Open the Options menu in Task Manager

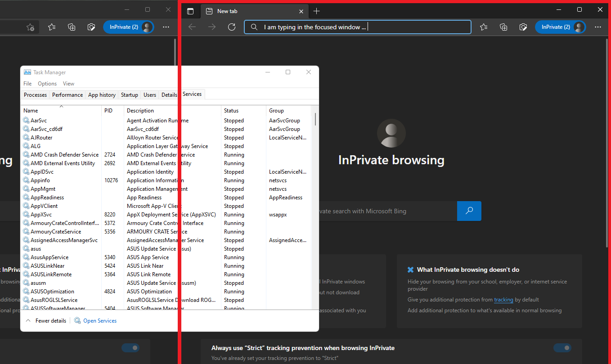click(x=47, y=83)
